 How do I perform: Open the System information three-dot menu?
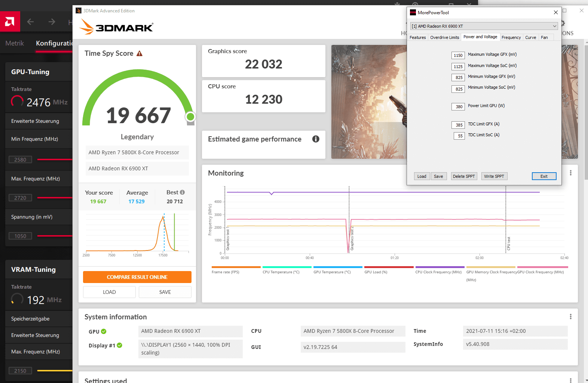pyautogui.click(x=570, y=317)
